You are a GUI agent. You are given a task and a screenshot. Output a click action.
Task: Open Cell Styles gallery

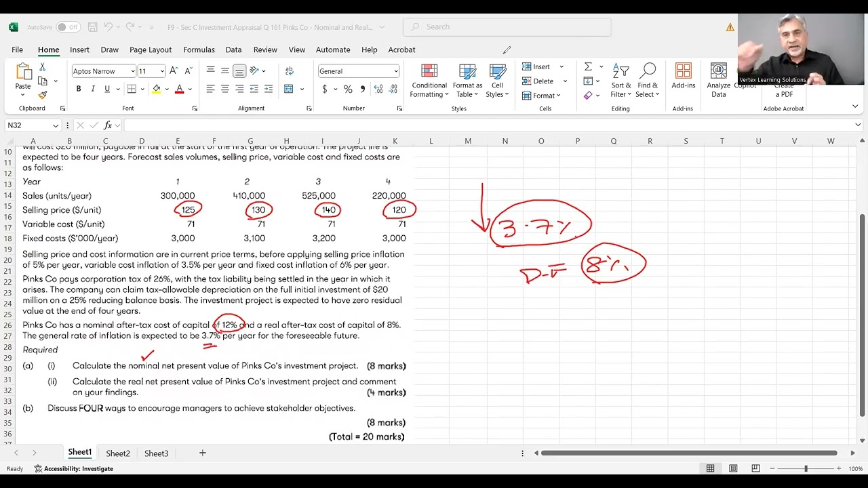(x=498, y=81)
